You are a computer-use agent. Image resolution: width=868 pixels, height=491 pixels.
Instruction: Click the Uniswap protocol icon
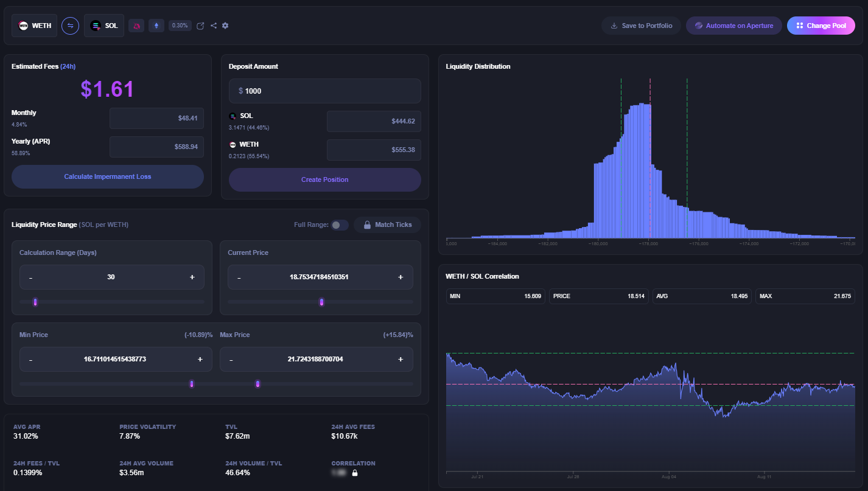point(136,26)
